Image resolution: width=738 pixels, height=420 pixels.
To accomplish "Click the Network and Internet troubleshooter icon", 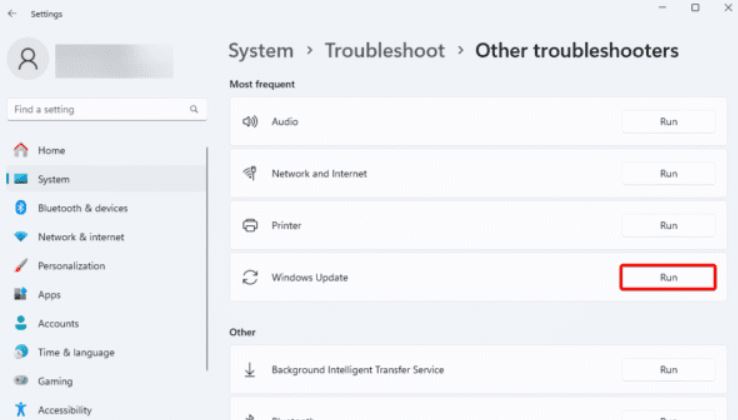I will 250,173.
